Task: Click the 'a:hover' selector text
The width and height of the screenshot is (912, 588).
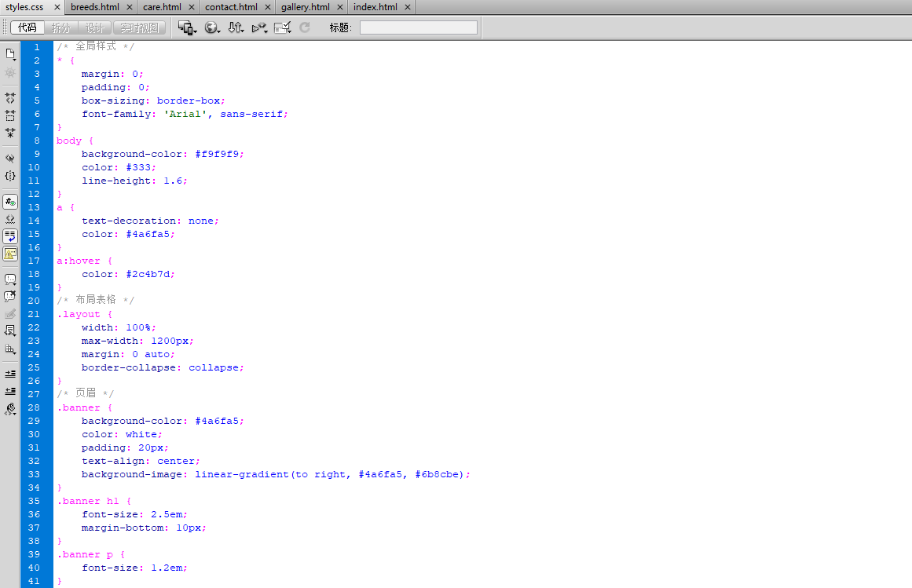Action: coord(78,261)
